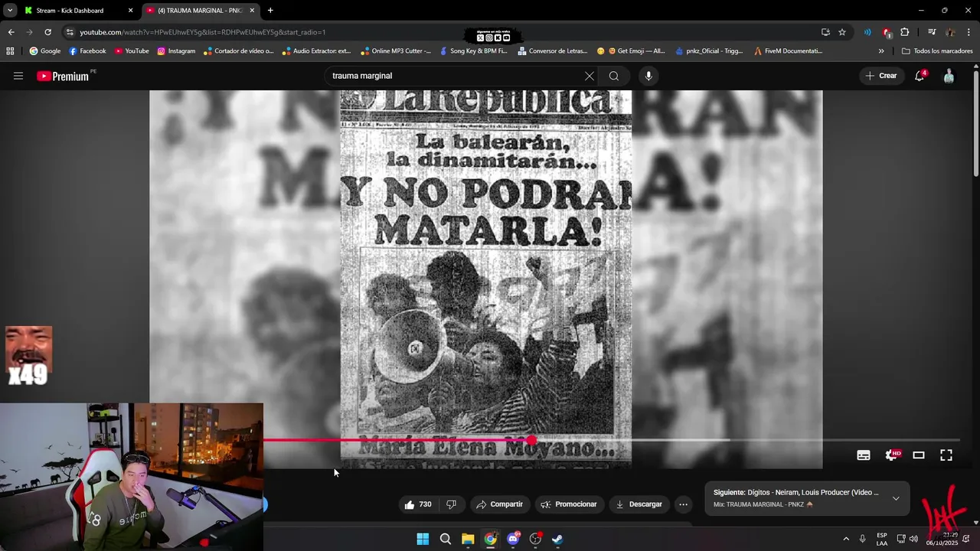Open YouTube notifications bell
Screen dimensions: 980x551
click(x=920, y=76)
